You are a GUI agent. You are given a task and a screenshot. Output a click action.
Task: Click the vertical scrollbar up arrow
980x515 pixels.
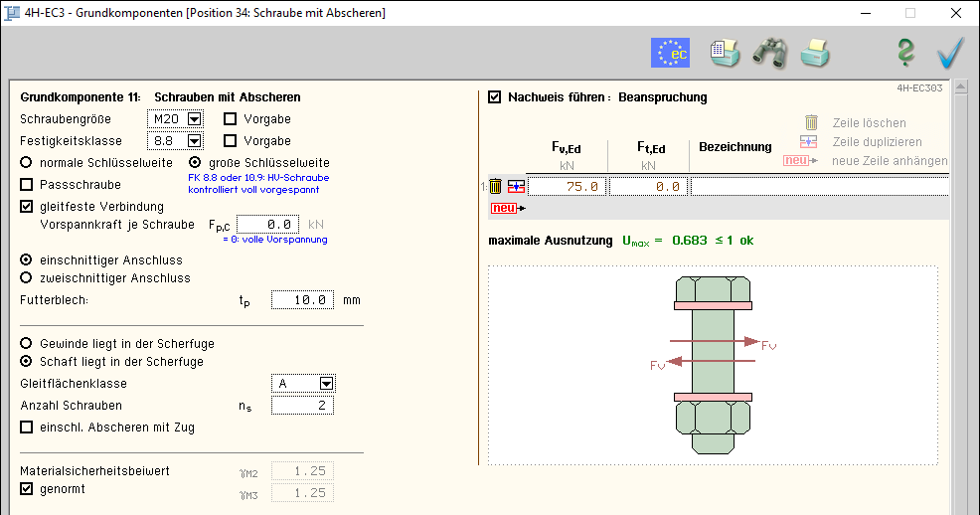961,88
